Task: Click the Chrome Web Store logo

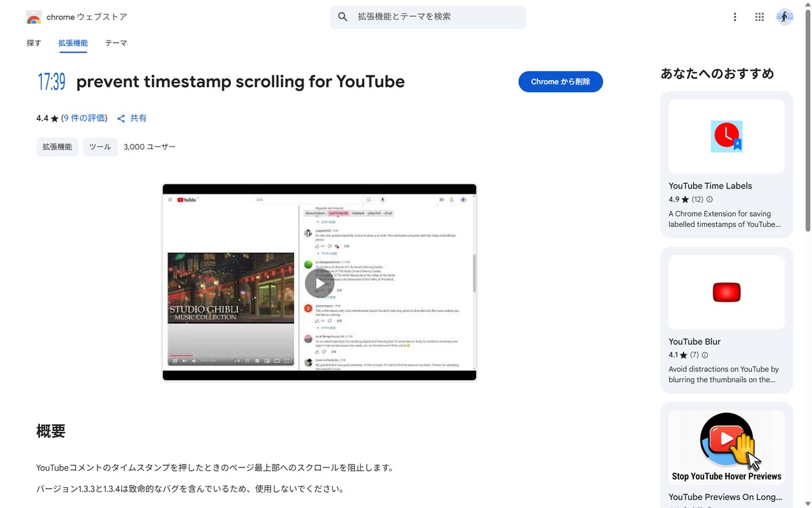Action: coord(33,17)
